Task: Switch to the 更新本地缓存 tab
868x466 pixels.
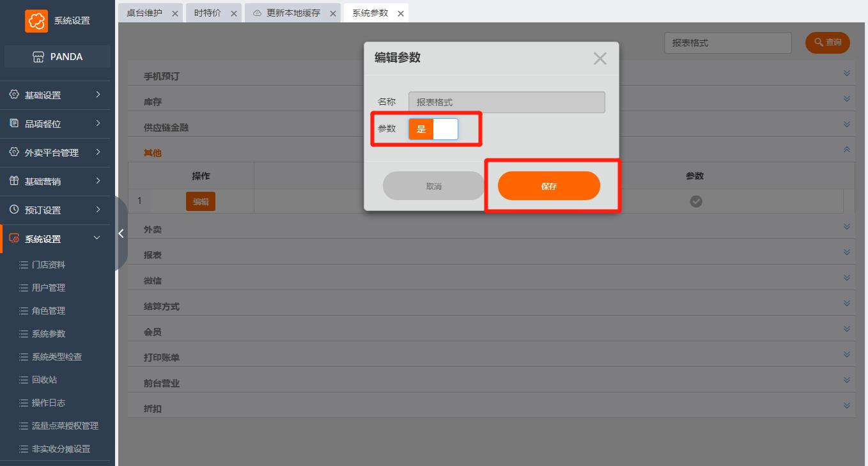Action: coord(293,13)
